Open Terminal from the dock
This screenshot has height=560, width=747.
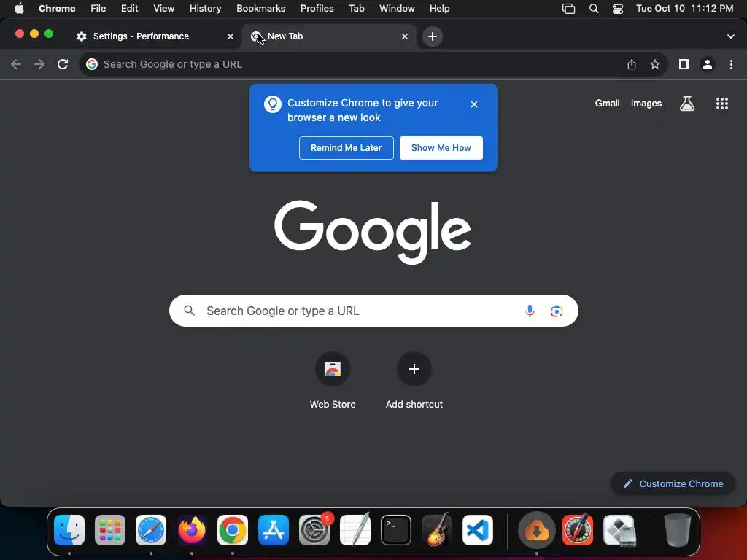point(396,530)
